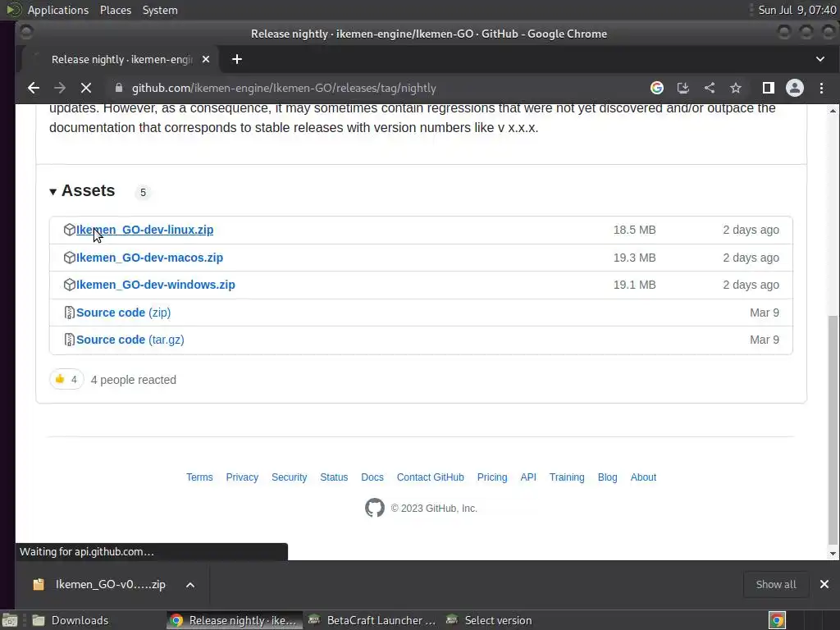The height and width of the screenshot is (630, 840).
Task: Open the Google icon in the address bar
Action: 657,88
